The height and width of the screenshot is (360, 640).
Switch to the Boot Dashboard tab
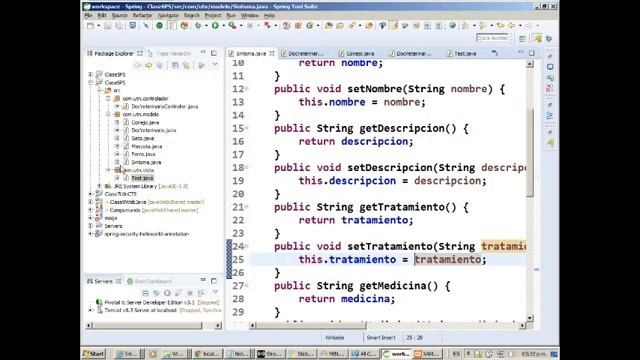149,281
